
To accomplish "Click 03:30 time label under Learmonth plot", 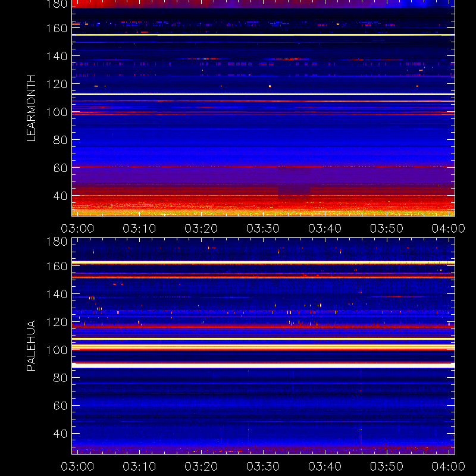I will [263, 228].
